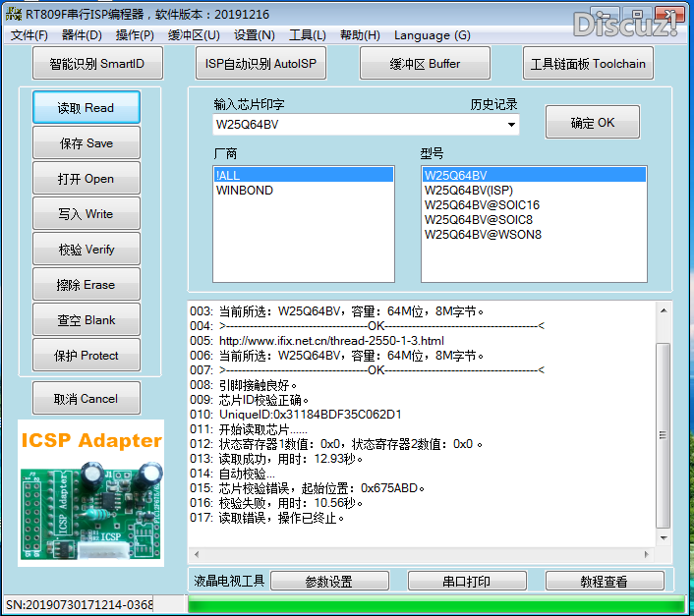Click the 参数设置 button
This screenshot has width=694, height=616.
[x=328, y=582]
